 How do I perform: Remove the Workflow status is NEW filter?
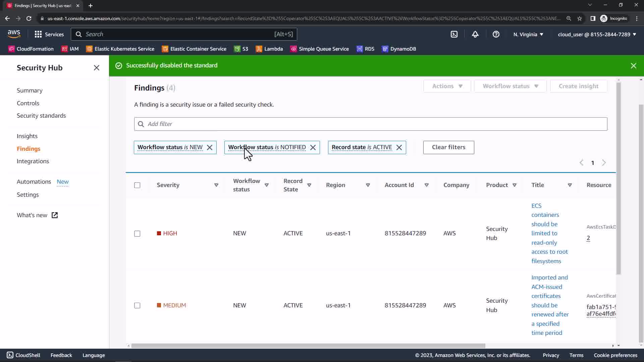(x=210, y=147)
